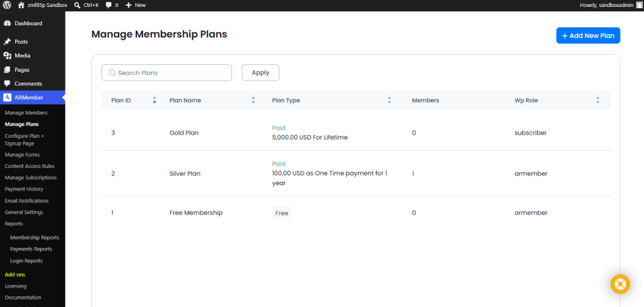The image size is (644, 307).
Task: Click the Pages icon in sidebar
Action: click(x=7, y=70)
